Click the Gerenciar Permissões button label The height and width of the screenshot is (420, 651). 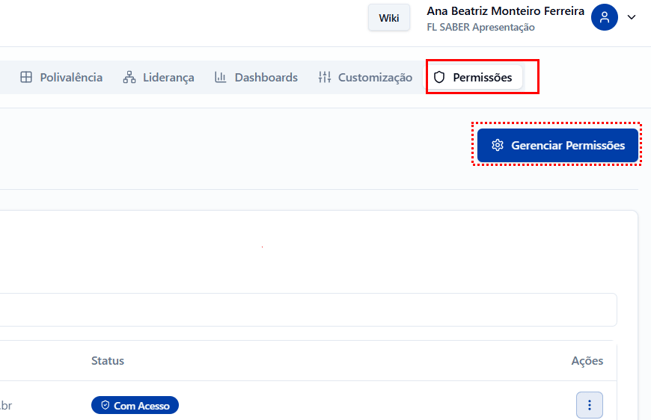(x=568, y=145)
